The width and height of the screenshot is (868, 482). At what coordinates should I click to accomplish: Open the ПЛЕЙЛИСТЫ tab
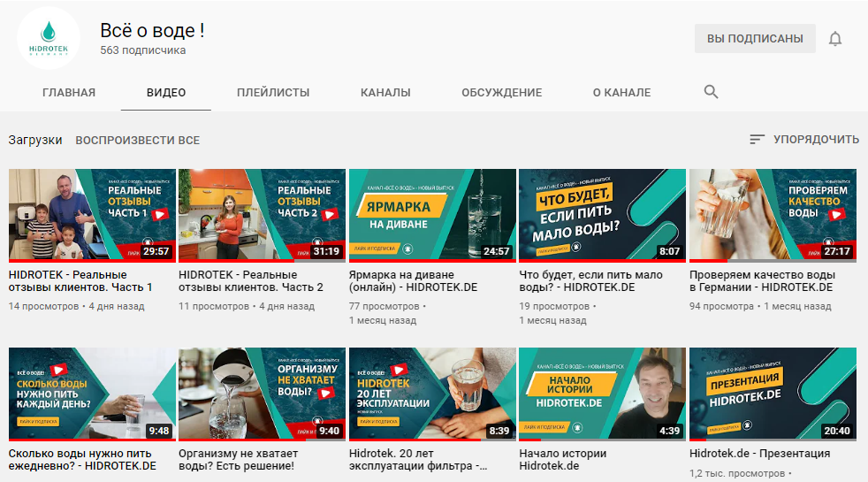273,92
